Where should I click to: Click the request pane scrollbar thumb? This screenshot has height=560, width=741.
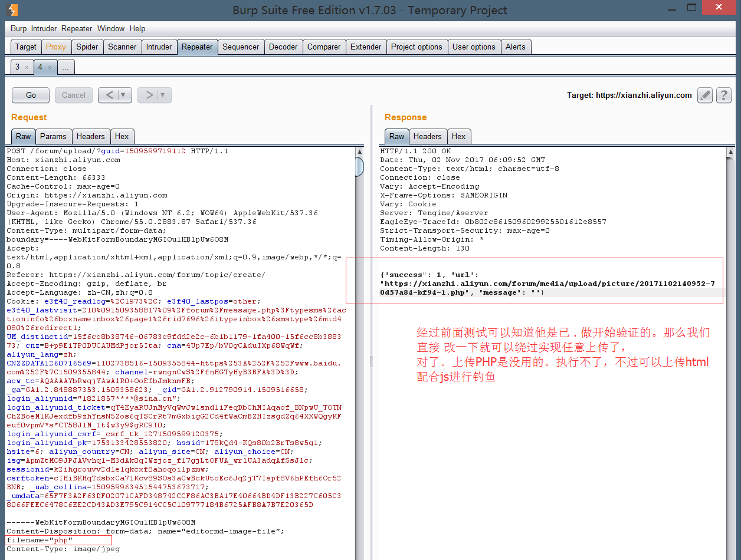(360, 167)
